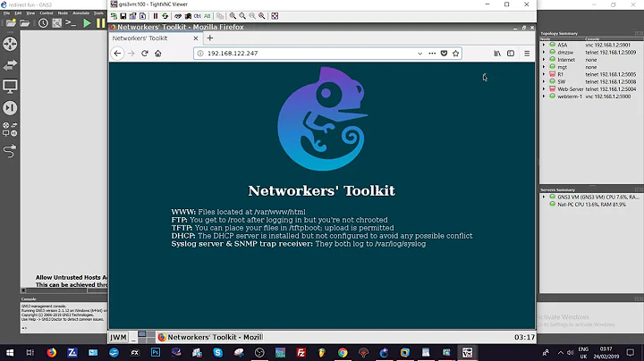This screenshot has height=361, width=644.
Task: Suspend all GNS3 nodes
Action: pos(100,23)
